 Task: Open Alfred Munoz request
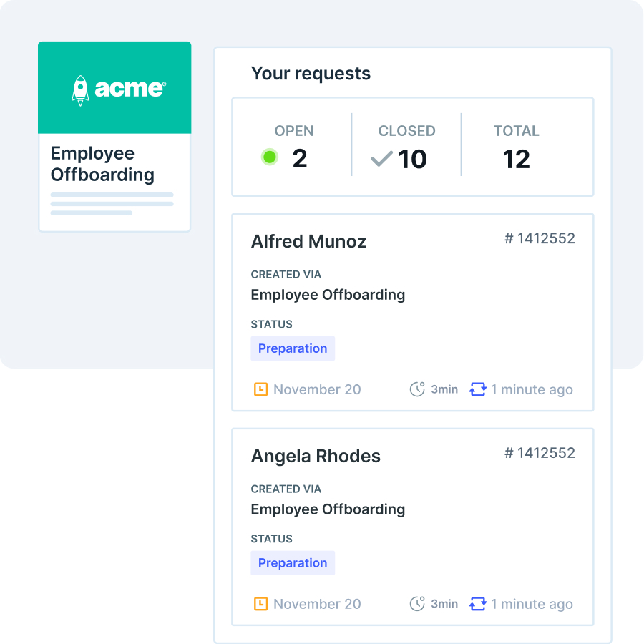(308, 242)
